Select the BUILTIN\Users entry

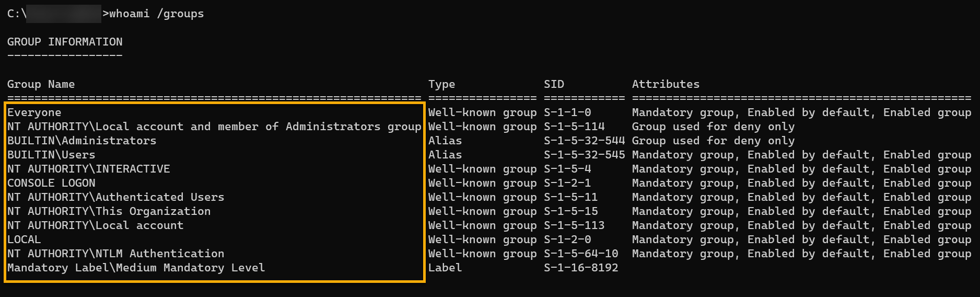tap(51, 155)
